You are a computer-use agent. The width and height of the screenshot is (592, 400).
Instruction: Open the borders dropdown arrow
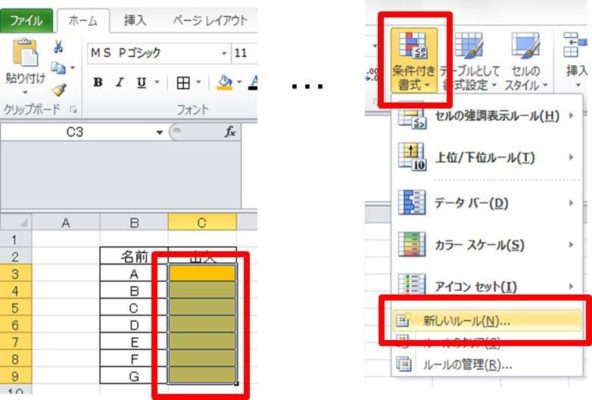(199, 82)
